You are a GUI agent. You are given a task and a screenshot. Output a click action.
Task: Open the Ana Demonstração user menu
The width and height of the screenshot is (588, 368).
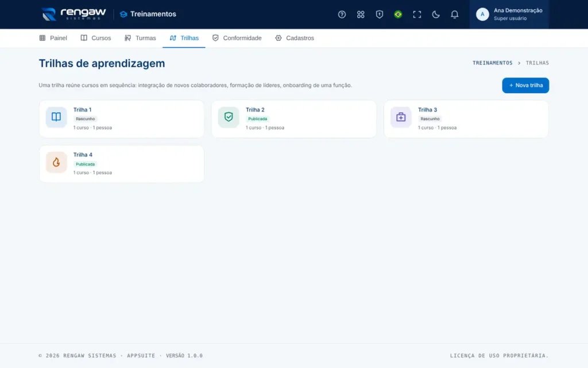pos(509,14)
